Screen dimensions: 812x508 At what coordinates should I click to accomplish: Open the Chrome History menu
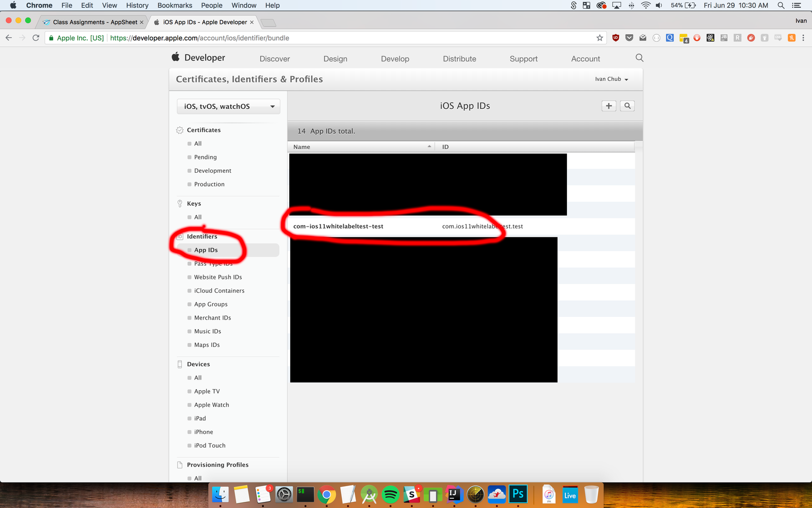[x=137, y=5]
